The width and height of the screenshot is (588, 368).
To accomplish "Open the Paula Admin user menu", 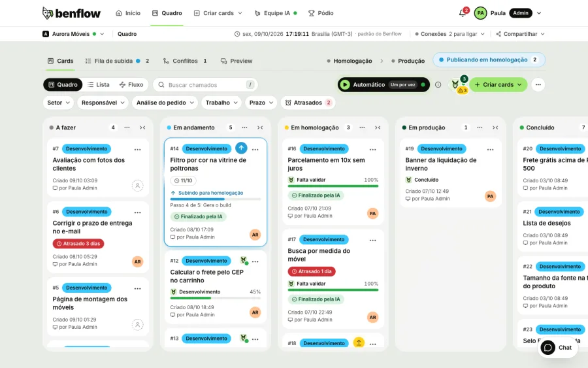I will click(508, 13).
